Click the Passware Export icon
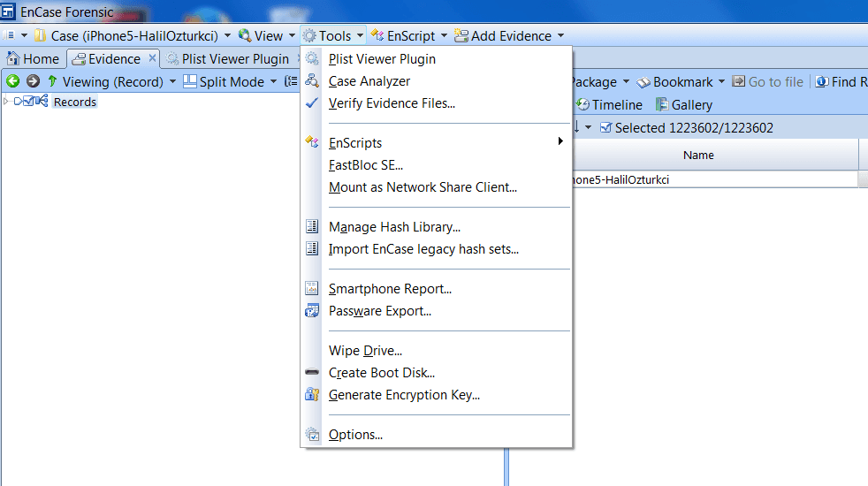This screenshot has width=868, height=486. [312, 311]
